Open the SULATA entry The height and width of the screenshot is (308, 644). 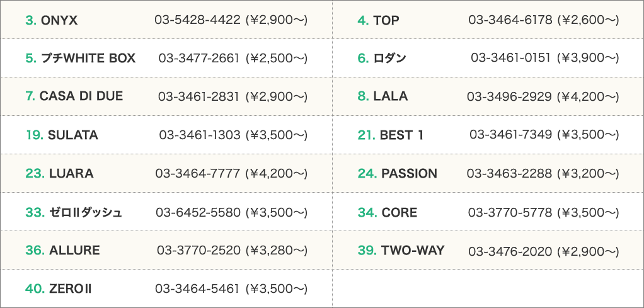(72, 135)
